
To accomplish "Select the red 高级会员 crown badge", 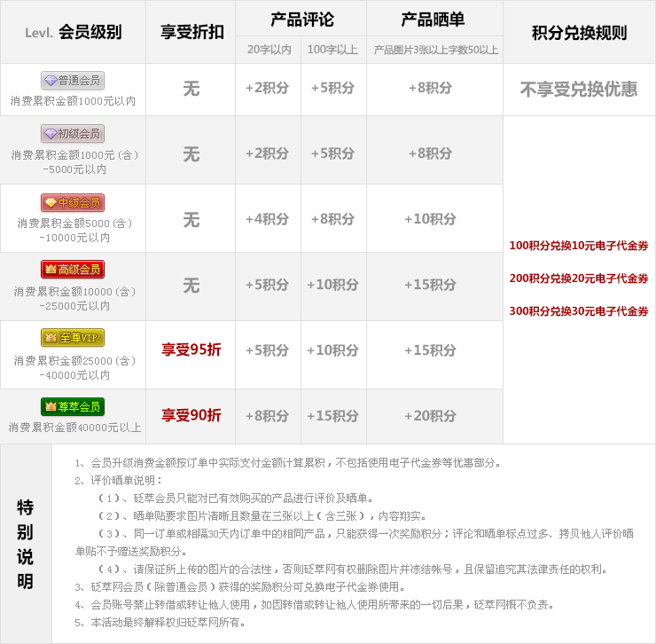I will point(73,269).
